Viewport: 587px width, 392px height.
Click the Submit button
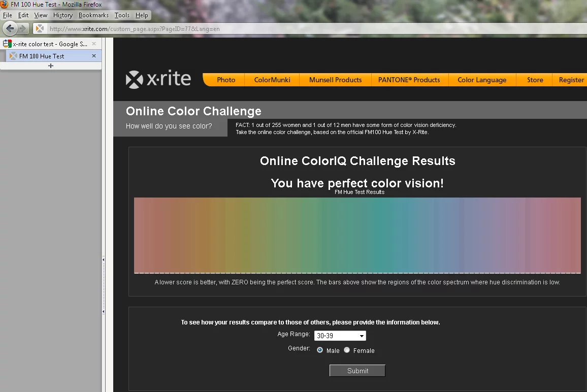pyautogui.click(x=357, y=371)
